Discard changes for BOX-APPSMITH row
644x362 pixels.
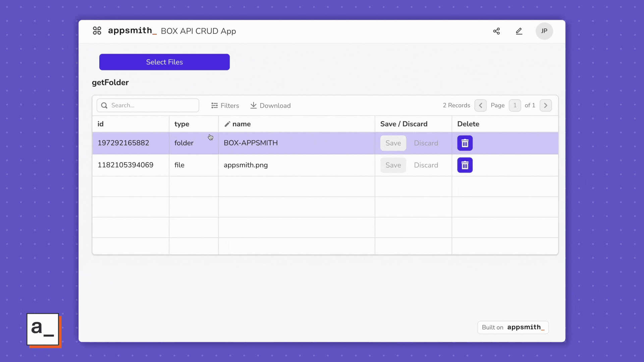point(426,143)
